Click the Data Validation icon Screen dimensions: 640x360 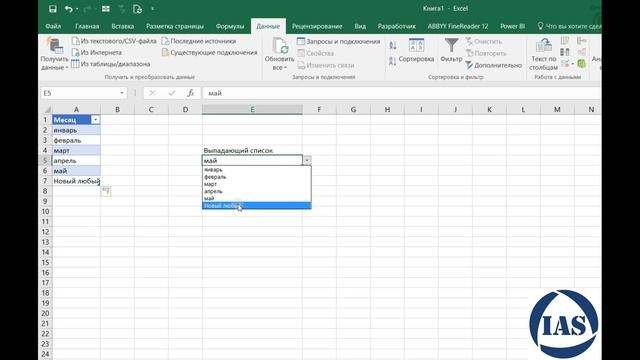coord(564,64)
